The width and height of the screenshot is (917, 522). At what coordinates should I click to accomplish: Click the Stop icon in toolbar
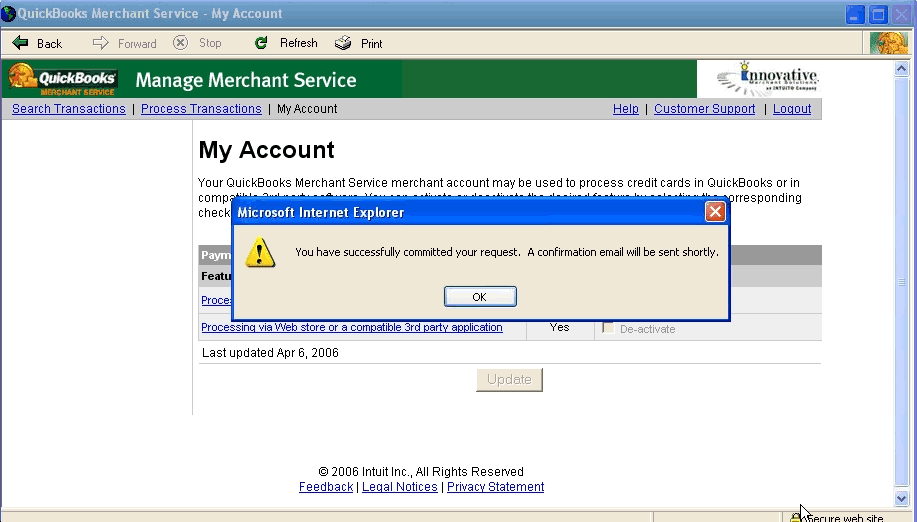[x=181, y=43]
